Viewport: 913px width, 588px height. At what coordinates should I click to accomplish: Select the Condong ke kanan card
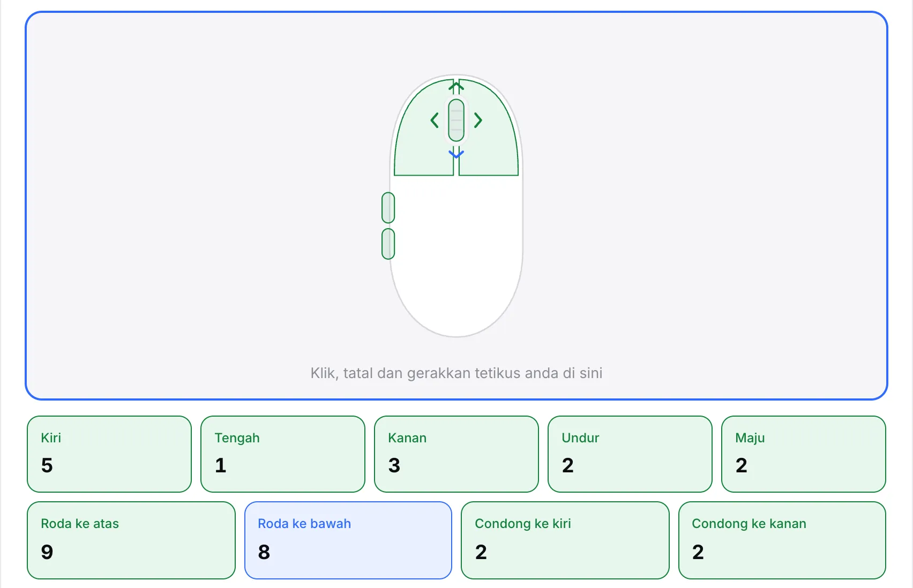tap(782, 540)
